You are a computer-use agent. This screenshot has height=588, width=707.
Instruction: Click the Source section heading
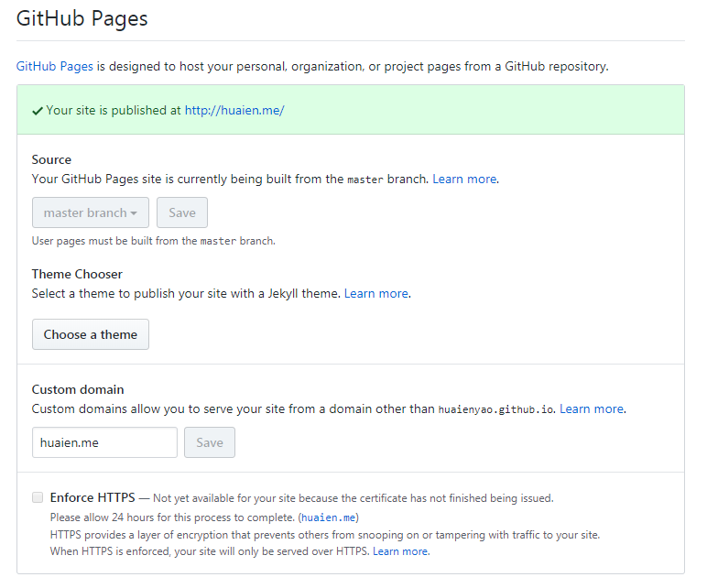coord(51,159)
